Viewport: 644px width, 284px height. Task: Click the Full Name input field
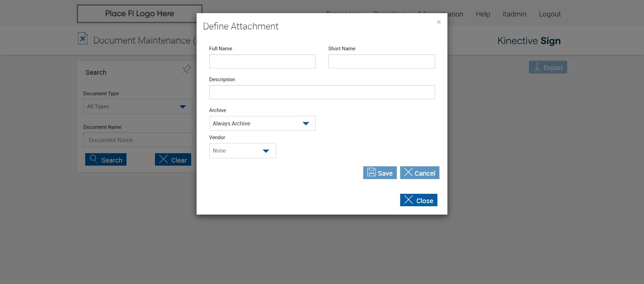tap(262, 61)
